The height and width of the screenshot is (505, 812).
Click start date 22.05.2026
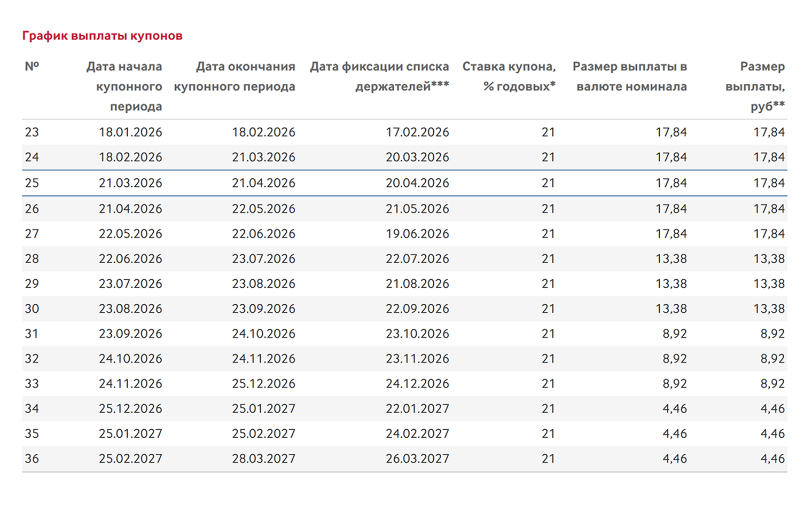130,234
